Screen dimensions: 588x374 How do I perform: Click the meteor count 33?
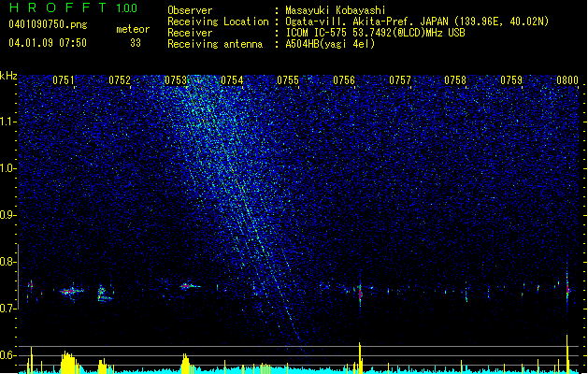[136, 43]
